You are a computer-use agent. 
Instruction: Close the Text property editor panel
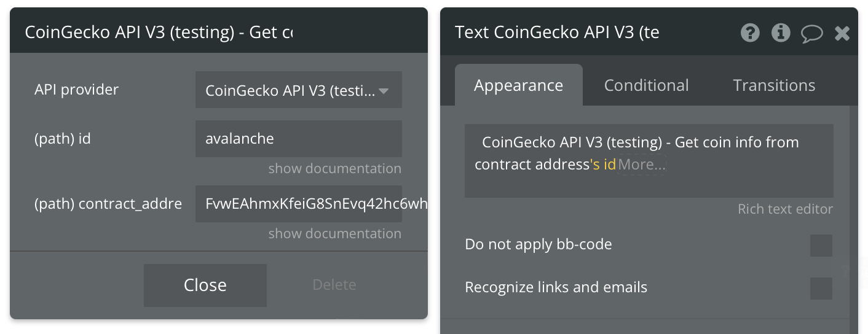point(842,33)
